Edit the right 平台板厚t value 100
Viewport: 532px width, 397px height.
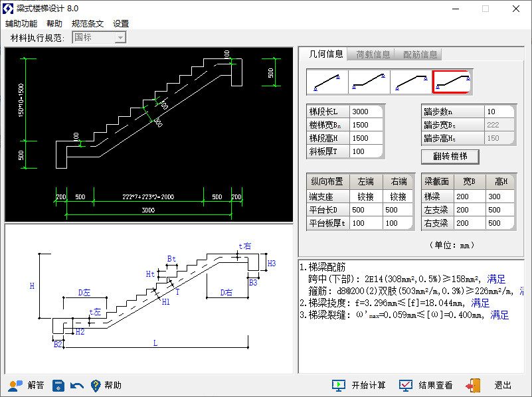click(x=398, y=223)
